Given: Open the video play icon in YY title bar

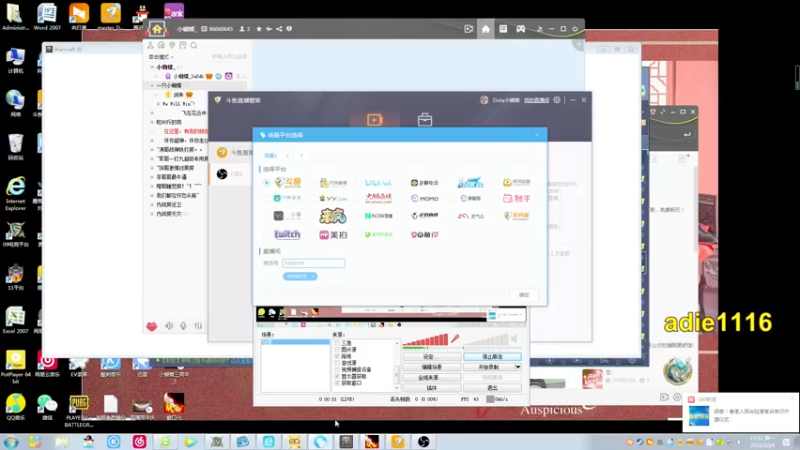Looking at the screenshot, I should [x=468, y=29].
